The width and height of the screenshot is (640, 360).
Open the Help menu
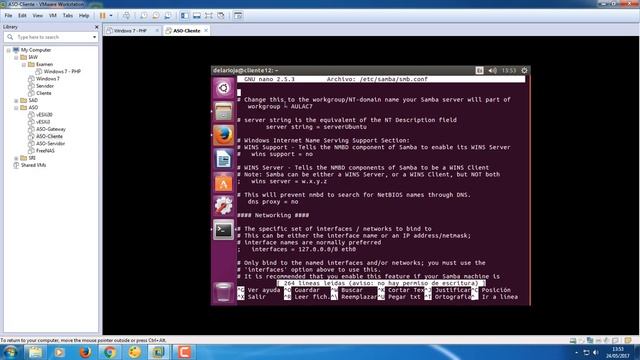84,16
